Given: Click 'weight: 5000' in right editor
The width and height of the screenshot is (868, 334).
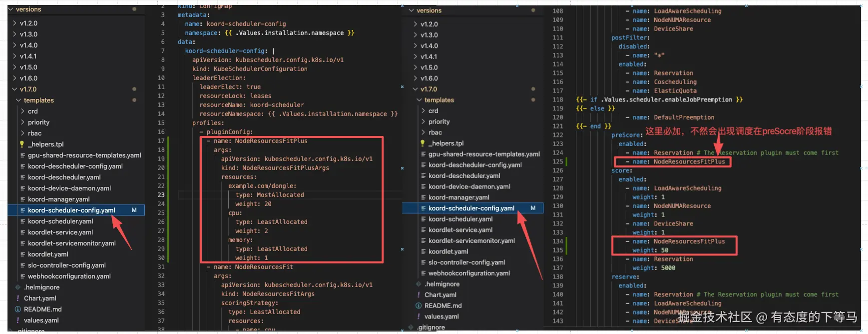Looking at the screenshot, I should point(654,268).
